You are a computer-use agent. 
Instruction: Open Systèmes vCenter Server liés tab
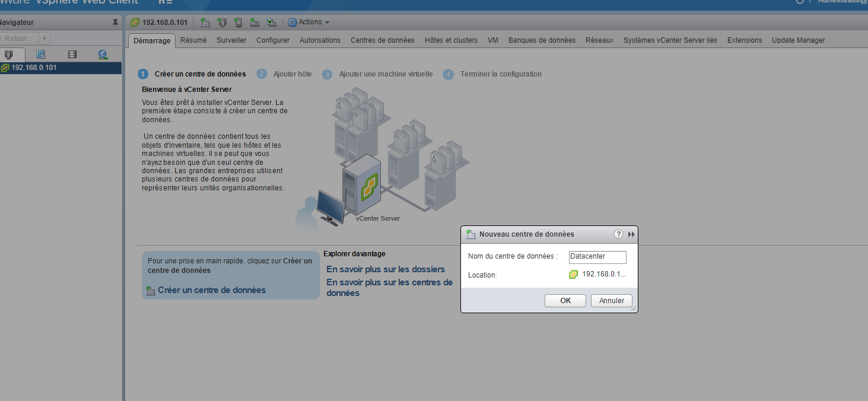click(670, 40)
